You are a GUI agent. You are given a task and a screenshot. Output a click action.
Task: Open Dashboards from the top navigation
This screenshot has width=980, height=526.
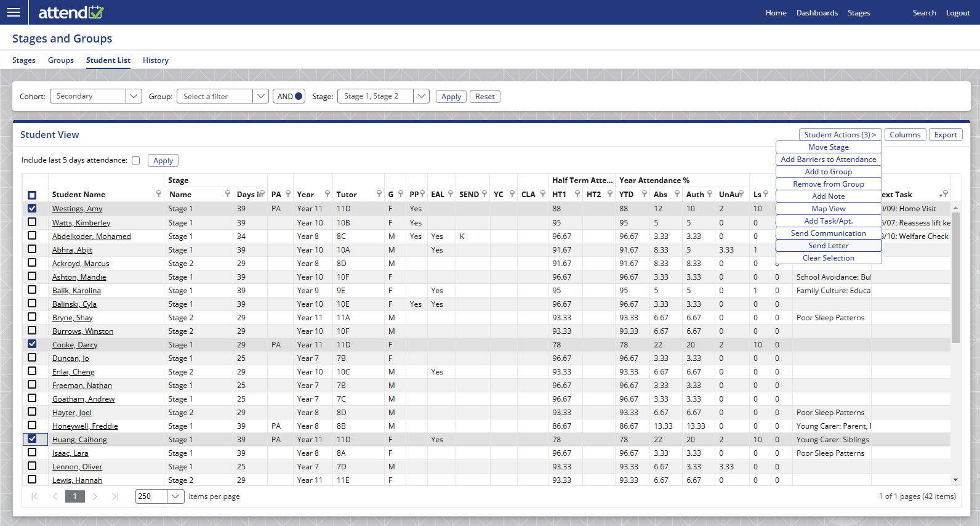click(817, 13)
